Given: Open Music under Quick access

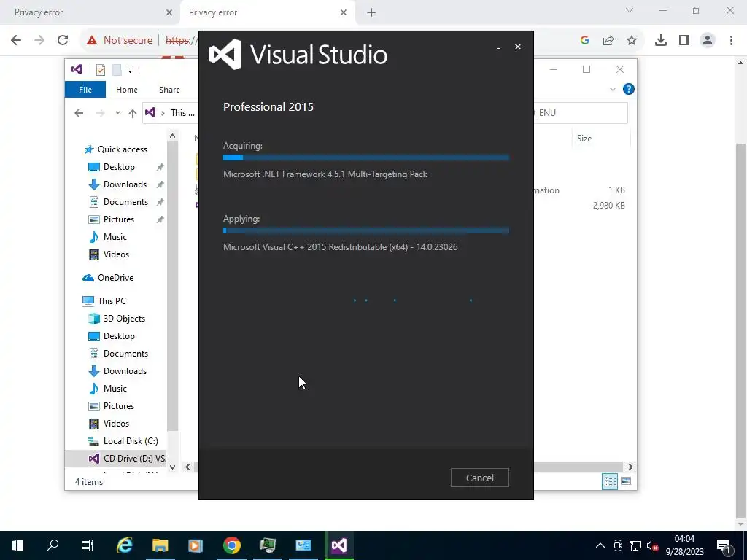Looking at the screenshot, I should [x=115, y=237].
